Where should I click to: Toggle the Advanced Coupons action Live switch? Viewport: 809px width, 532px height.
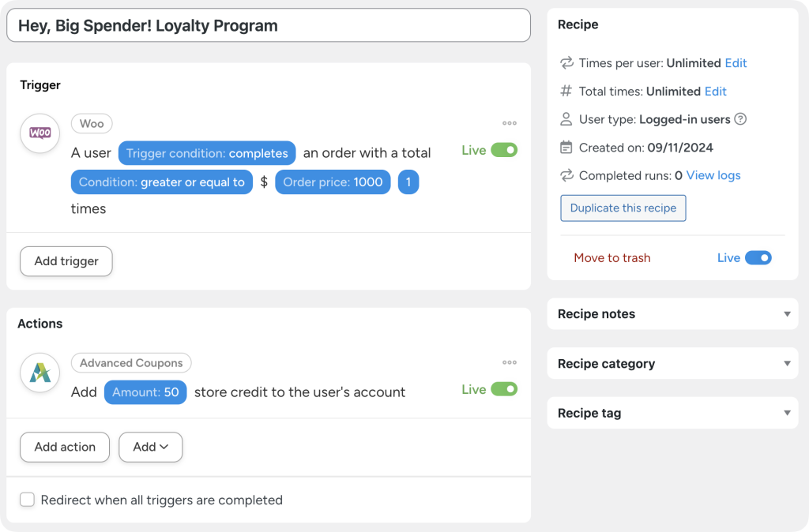pyautogui.click(x=504, y=389)
